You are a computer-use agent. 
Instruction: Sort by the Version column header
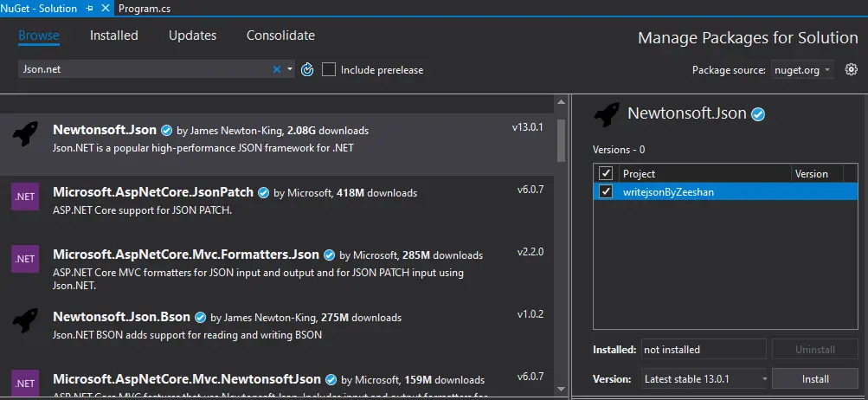pos(817,173)
